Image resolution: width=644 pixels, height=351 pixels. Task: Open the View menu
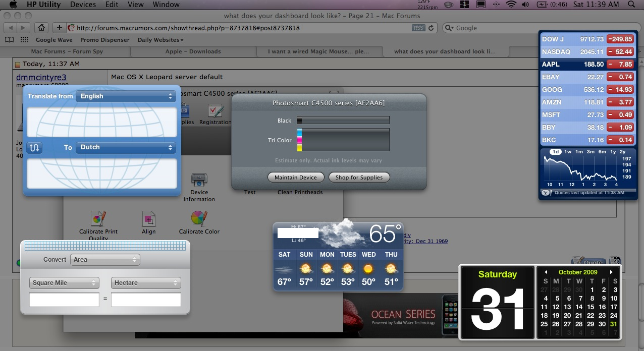(x=136, y=5)
